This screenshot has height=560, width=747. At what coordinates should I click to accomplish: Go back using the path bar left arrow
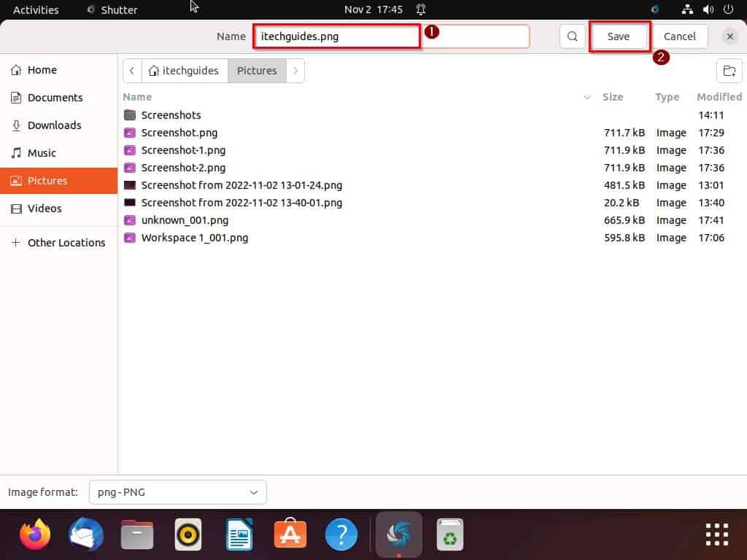point(132,71)
